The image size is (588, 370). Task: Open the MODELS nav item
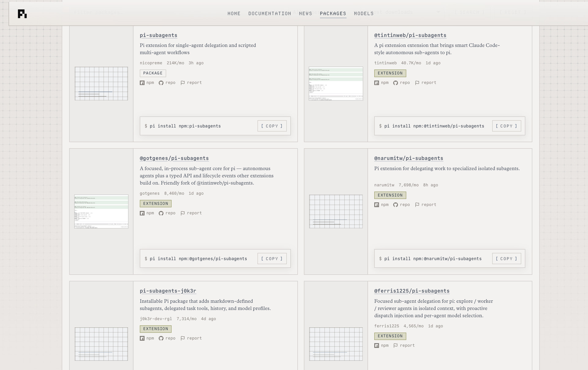[364, 13]
